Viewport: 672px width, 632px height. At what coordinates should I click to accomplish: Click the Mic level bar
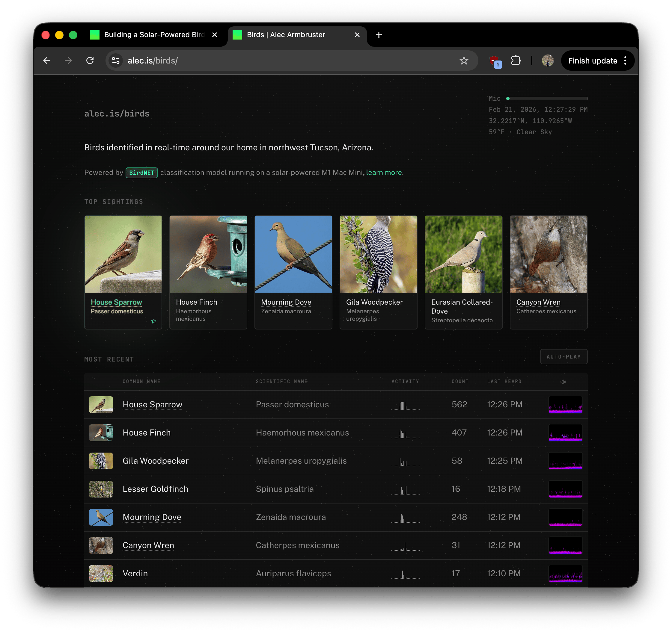pos(547,99)
